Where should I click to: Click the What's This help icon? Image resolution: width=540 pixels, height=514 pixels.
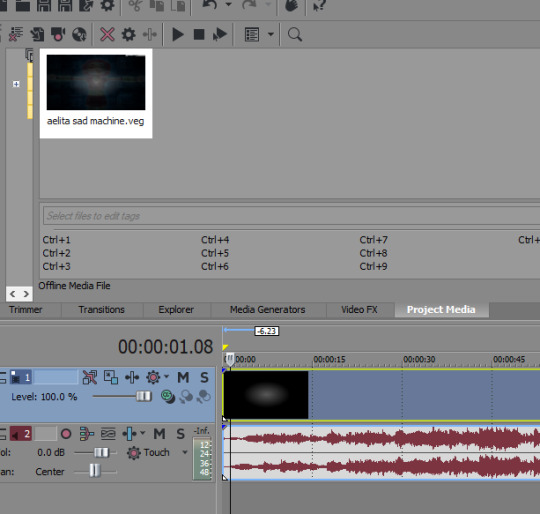tap(319, 5)
